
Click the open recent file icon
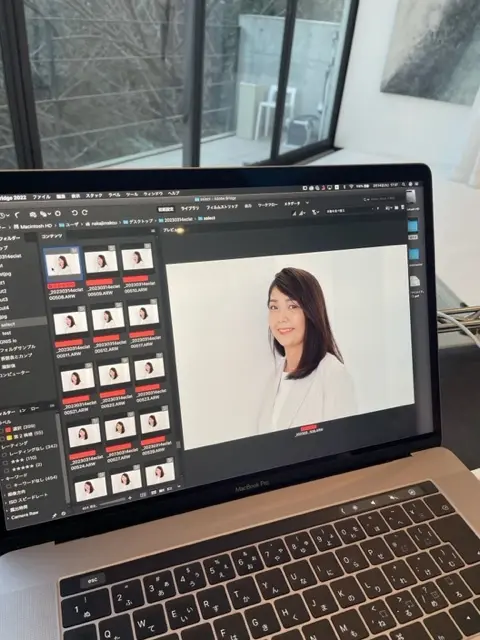pos(388,208)
